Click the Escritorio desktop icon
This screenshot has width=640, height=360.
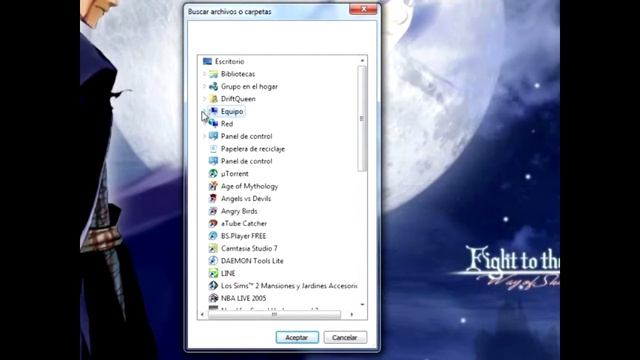(207, 61)
